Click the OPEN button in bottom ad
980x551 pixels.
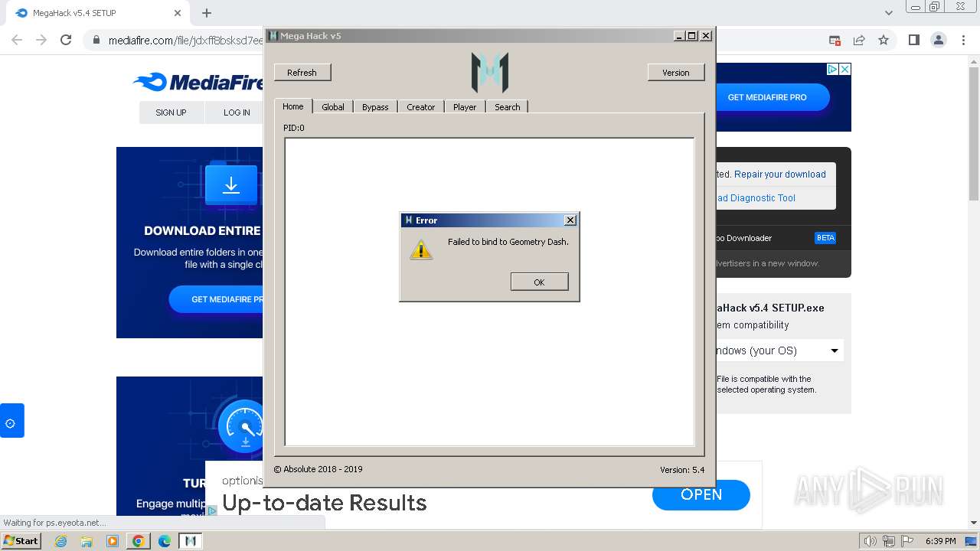point(701,495)
